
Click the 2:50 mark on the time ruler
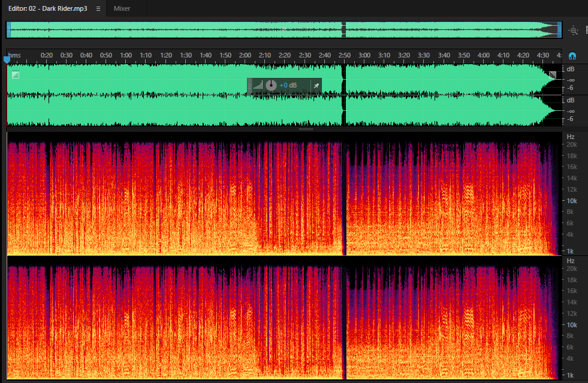coord(345,55)
